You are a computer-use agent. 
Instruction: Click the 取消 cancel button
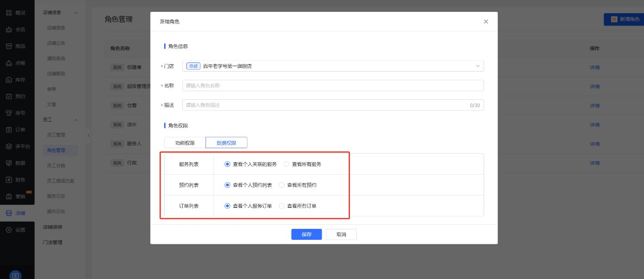pos(341,234)
